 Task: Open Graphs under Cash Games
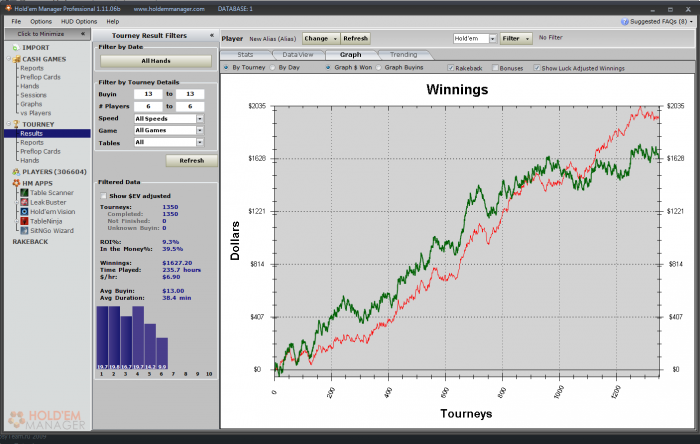point(31,104)
